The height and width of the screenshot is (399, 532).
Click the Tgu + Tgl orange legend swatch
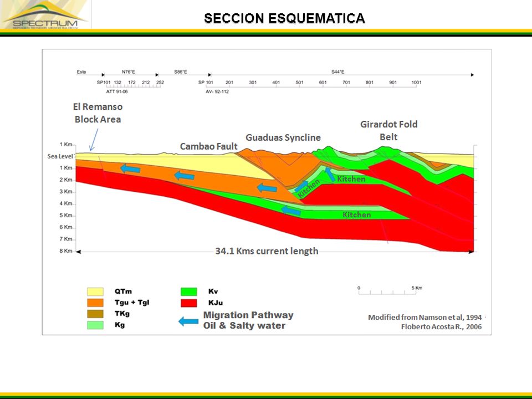coord(95,303)
